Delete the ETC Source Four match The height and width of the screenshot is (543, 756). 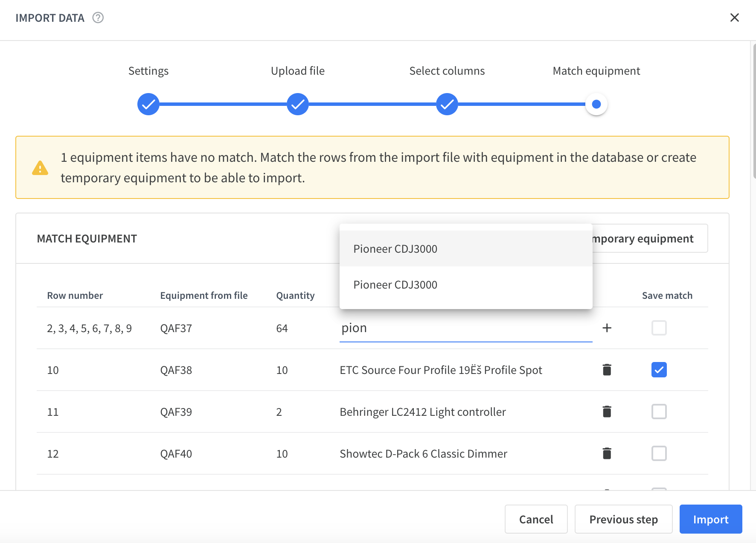pos(607,370)
